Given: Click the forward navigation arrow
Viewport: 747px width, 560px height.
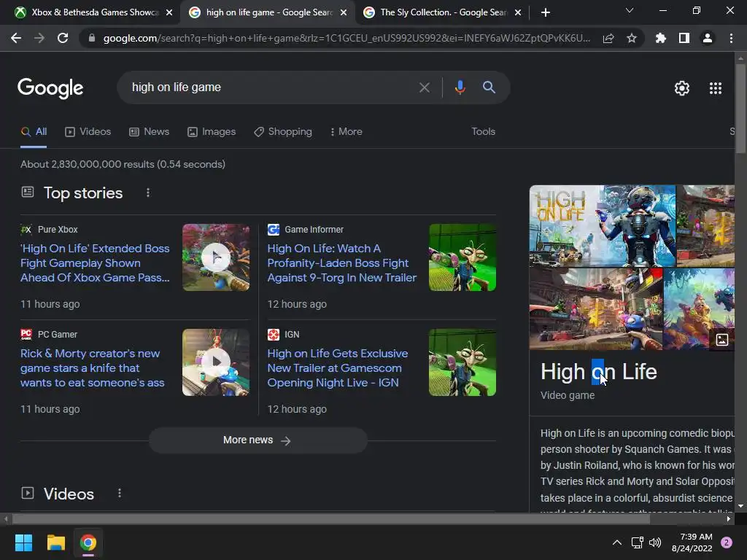Looking at the screenshot, I should [39, 38].
